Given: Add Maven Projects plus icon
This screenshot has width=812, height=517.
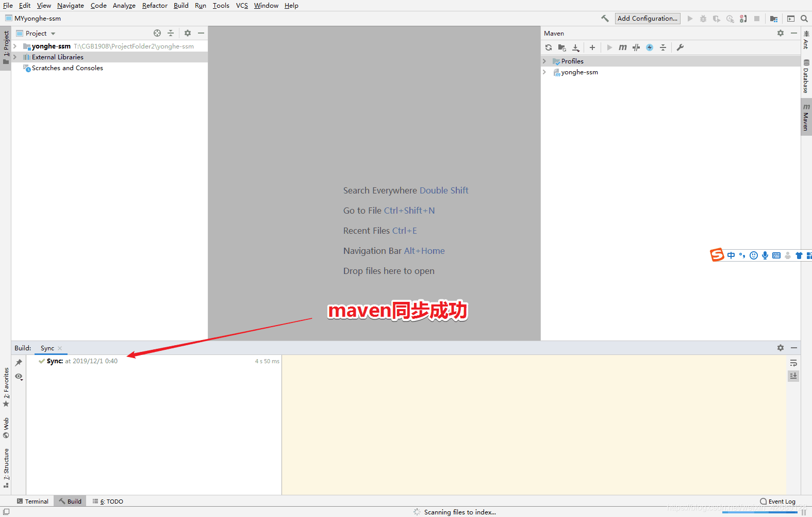Looking at the screenshot, I should click(592, 47).
